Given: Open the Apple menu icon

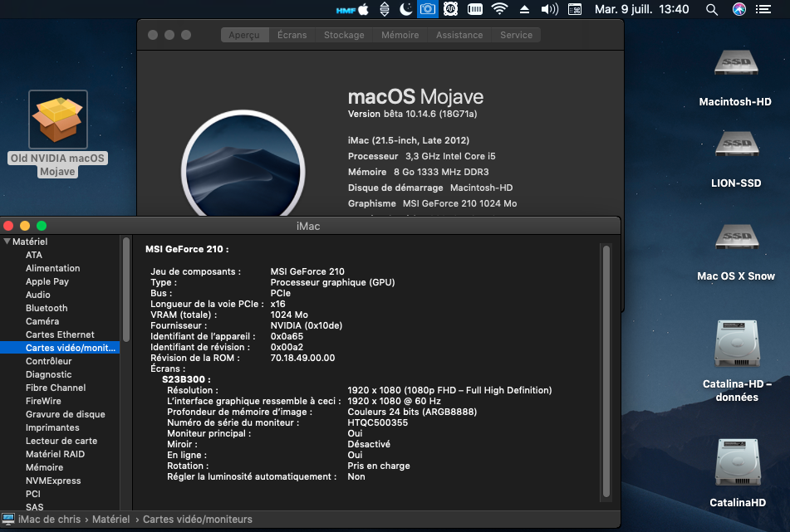Looking at the screenshot, I should (x=364, y=9).
